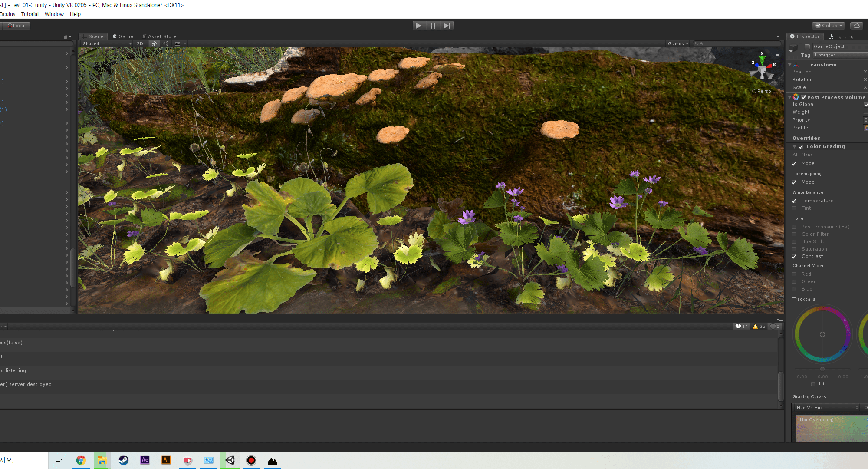Click the Step frame button
The height and width of the screenshot is (469, 868).
(x=447, y=26)
